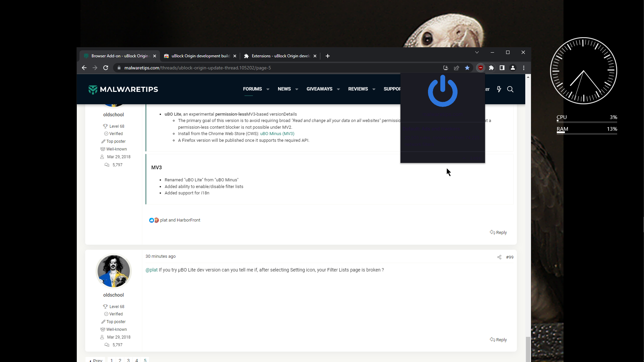Click the install app icon in address bar
644x362 pixels.
click(x=446, y=68)
